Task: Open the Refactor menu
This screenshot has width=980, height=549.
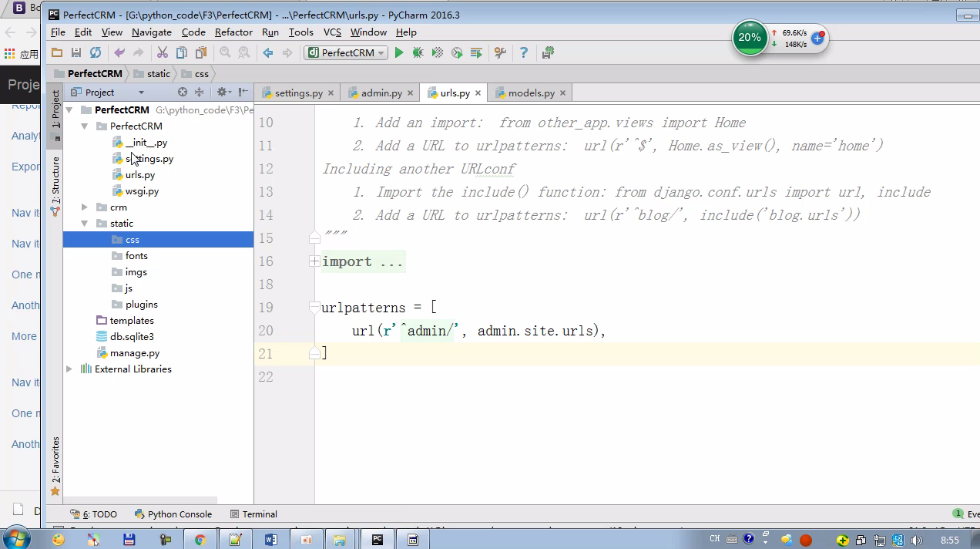Action: coord(233,32)
